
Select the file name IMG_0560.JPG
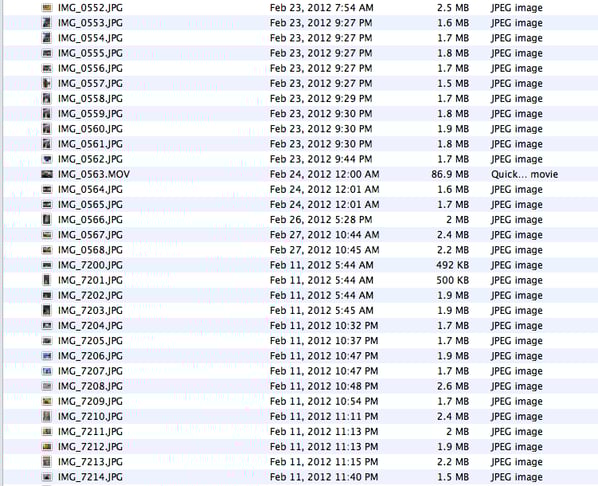pos(90,129)
